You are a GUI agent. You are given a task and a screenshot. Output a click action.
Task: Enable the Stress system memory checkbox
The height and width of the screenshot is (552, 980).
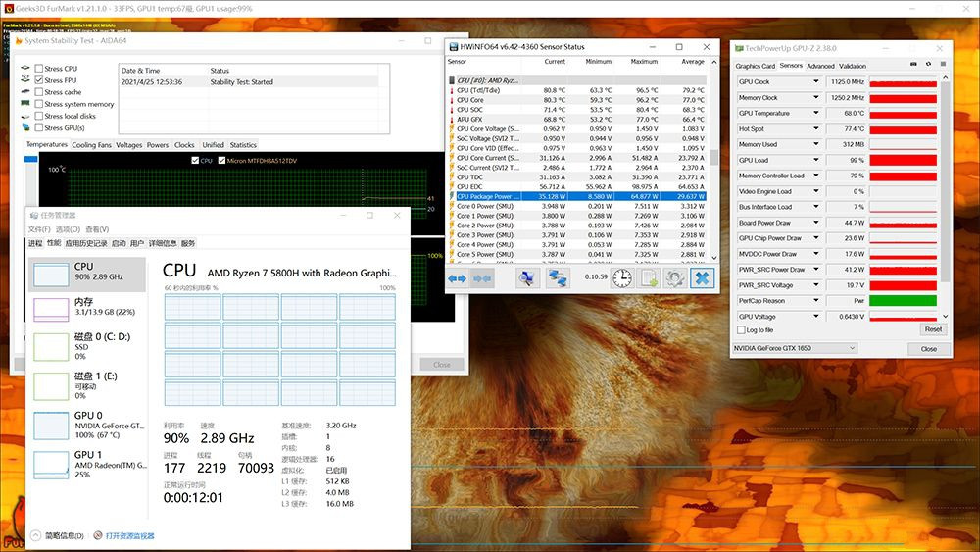click(x=39, y=104)
